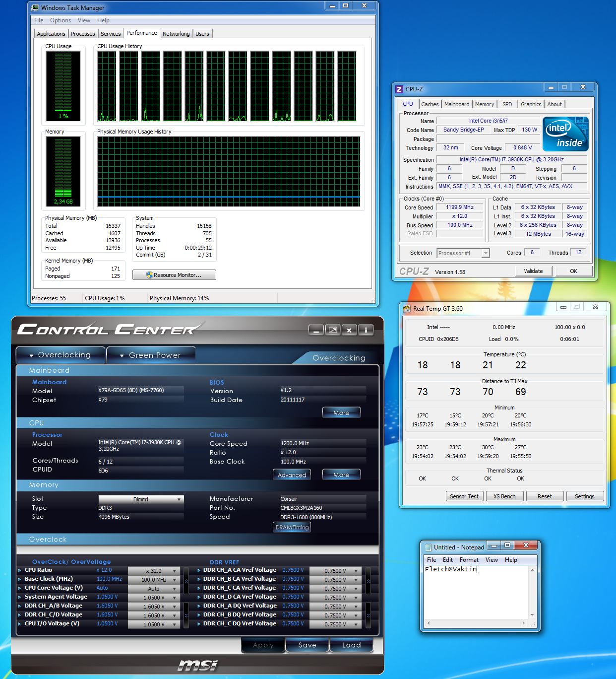Open the Format menu in Notepad
Viewport: 616px width, 679px height.
(469, 560)
